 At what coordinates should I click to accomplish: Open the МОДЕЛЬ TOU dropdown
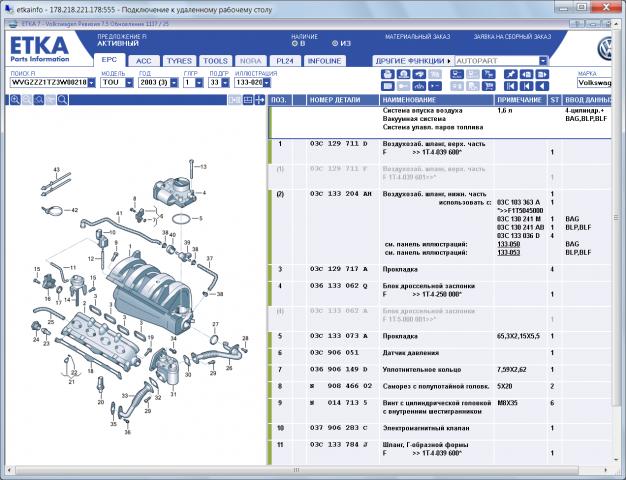tap(129, 83)
